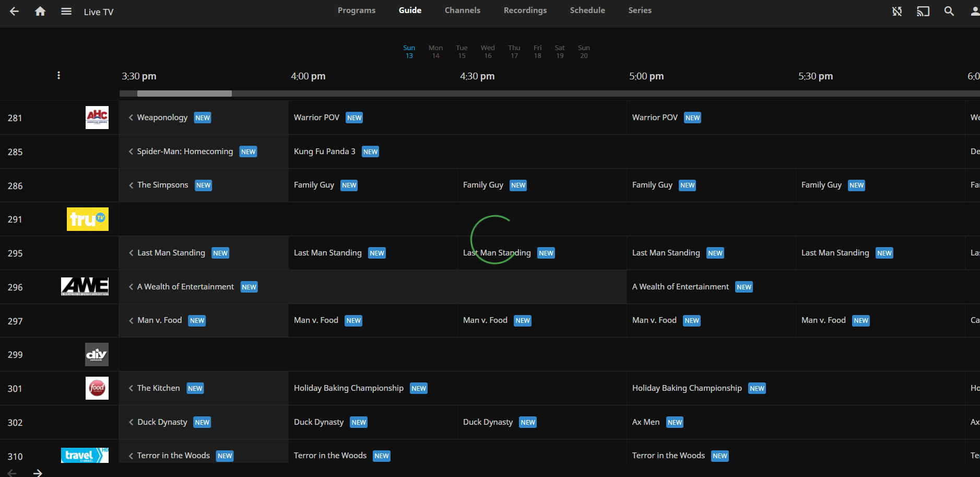
Task: Select Mon 14 in the date row
Action: (435, 51)
